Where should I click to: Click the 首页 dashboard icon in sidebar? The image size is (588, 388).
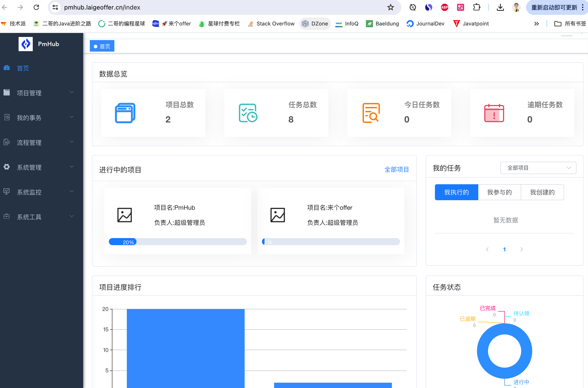[7, 68]
